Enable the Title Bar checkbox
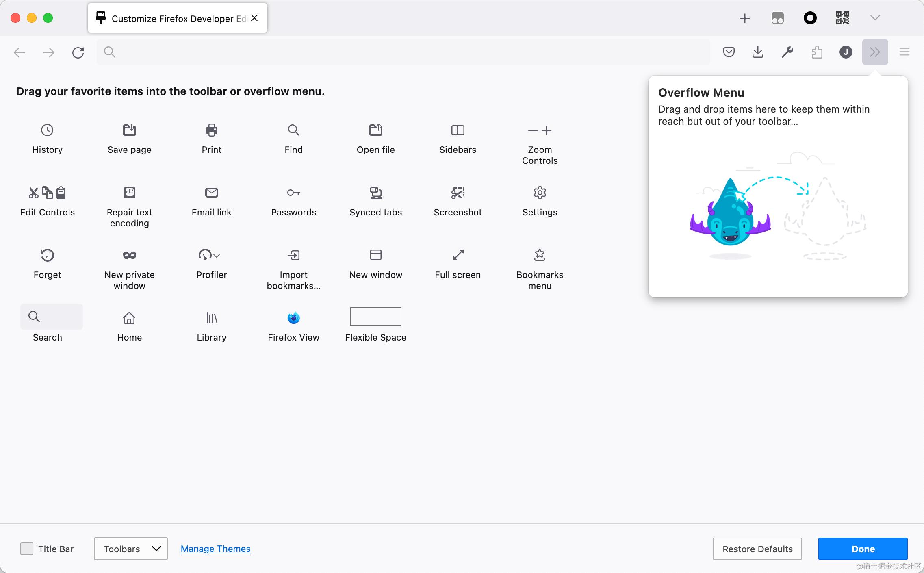 27,549
